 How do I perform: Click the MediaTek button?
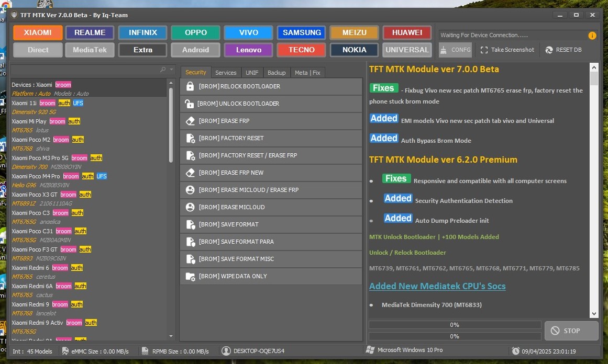point(90,50)
